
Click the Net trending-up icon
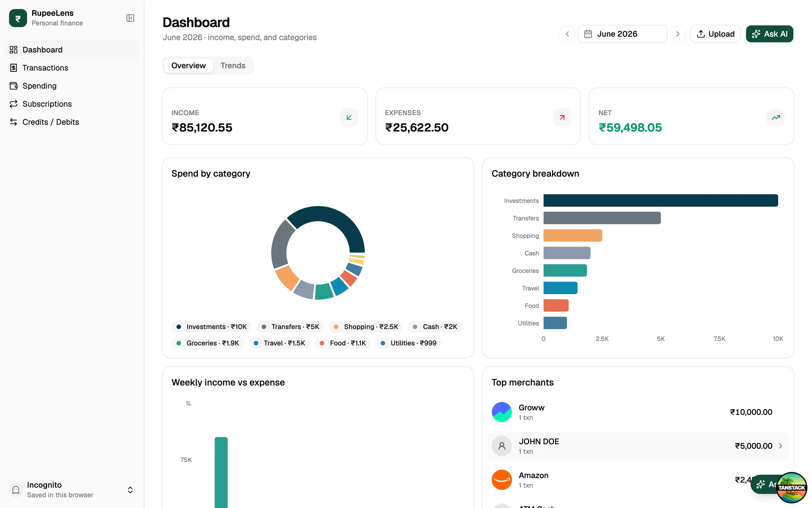tap(776, 117)
